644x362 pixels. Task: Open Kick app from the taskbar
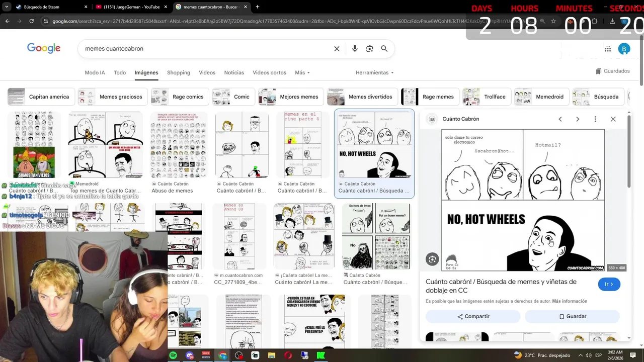(321, 355)
